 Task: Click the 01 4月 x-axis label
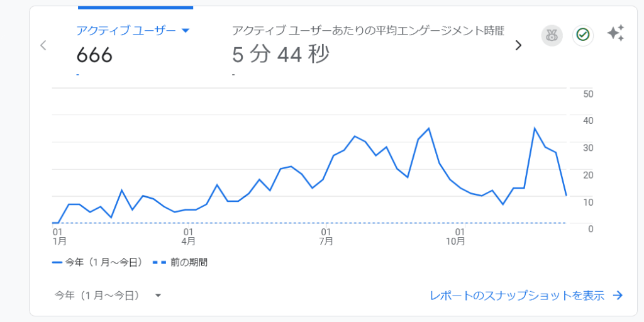(188, 236)
